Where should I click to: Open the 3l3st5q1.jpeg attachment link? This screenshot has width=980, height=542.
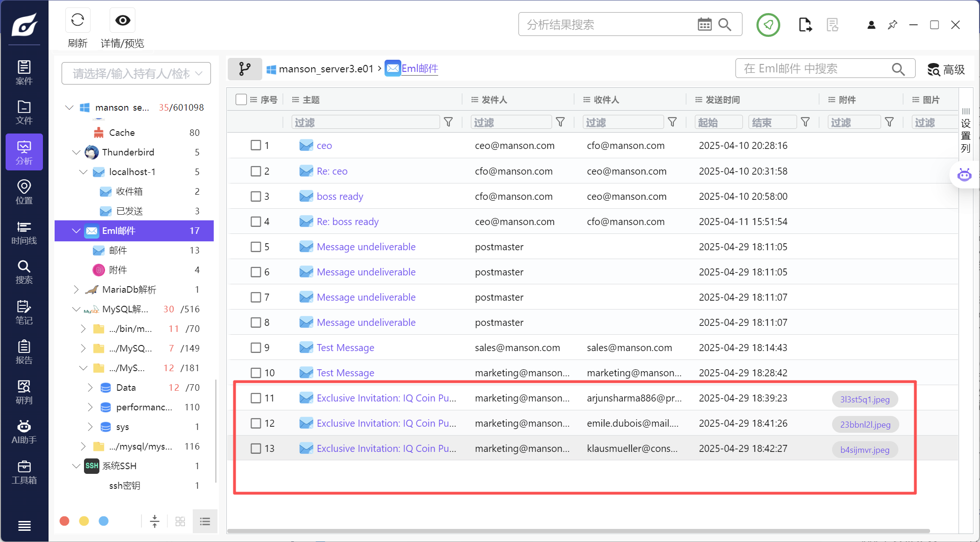[865, 399]
